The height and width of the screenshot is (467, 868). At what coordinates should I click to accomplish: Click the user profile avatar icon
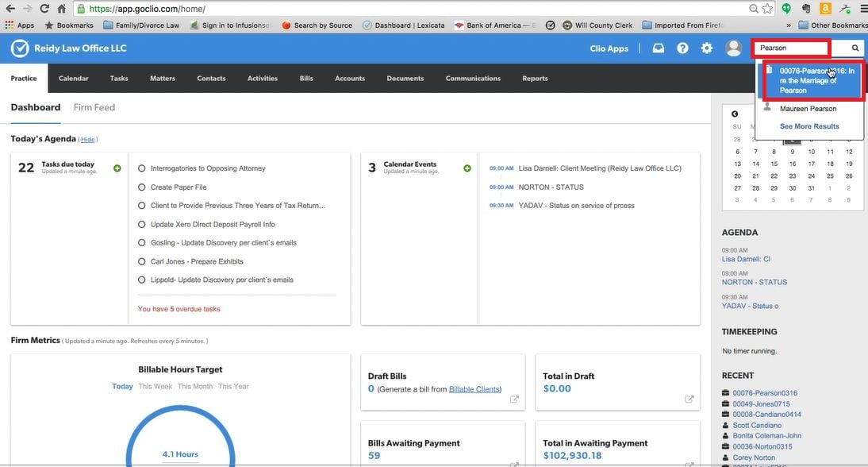734,48
